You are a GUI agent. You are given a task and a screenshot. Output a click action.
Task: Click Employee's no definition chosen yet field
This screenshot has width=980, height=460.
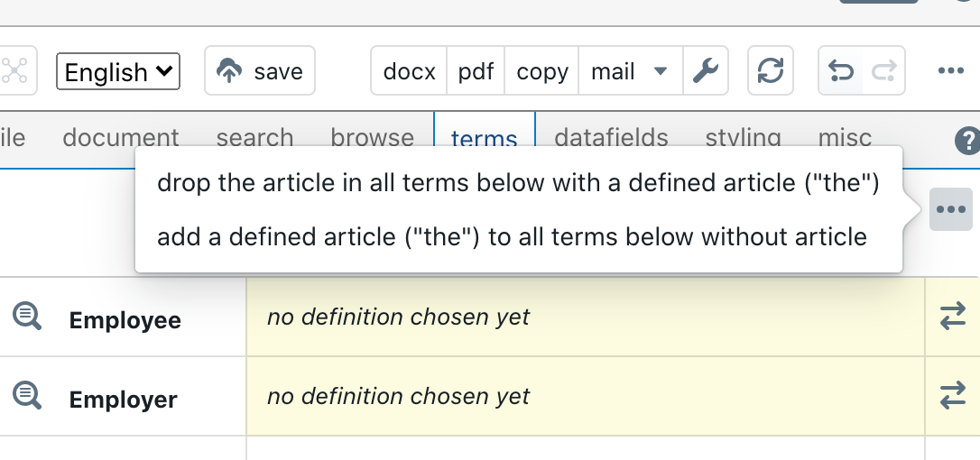[586, 317]
